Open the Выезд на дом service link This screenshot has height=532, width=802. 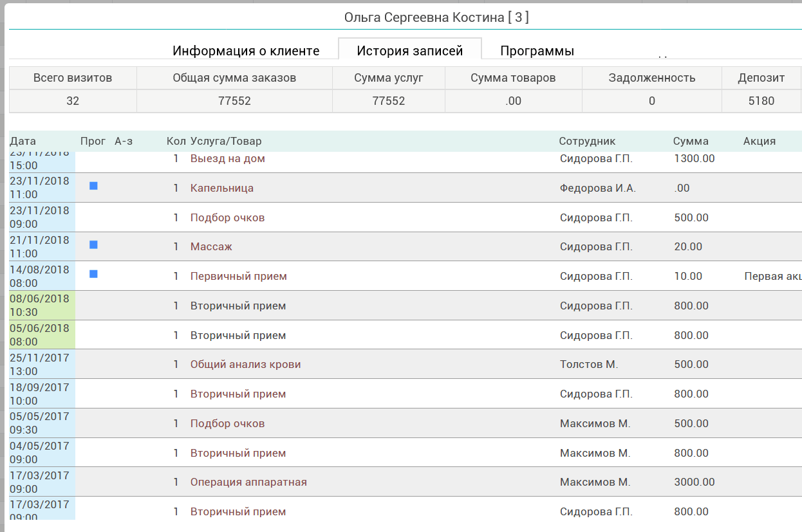[228, 158]
